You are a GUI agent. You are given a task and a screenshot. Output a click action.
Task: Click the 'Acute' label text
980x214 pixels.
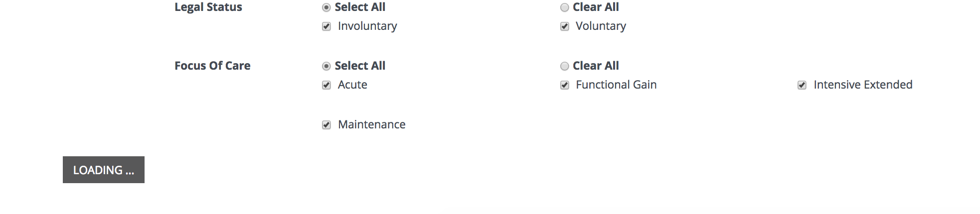(x=352, y=85)
